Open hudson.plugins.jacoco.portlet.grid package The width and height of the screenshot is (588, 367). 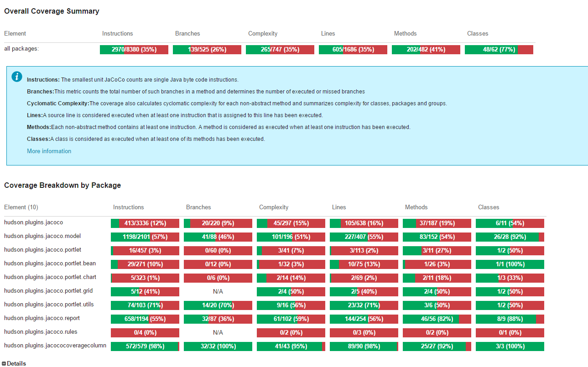pyautogui.click(x=48, y=291)
